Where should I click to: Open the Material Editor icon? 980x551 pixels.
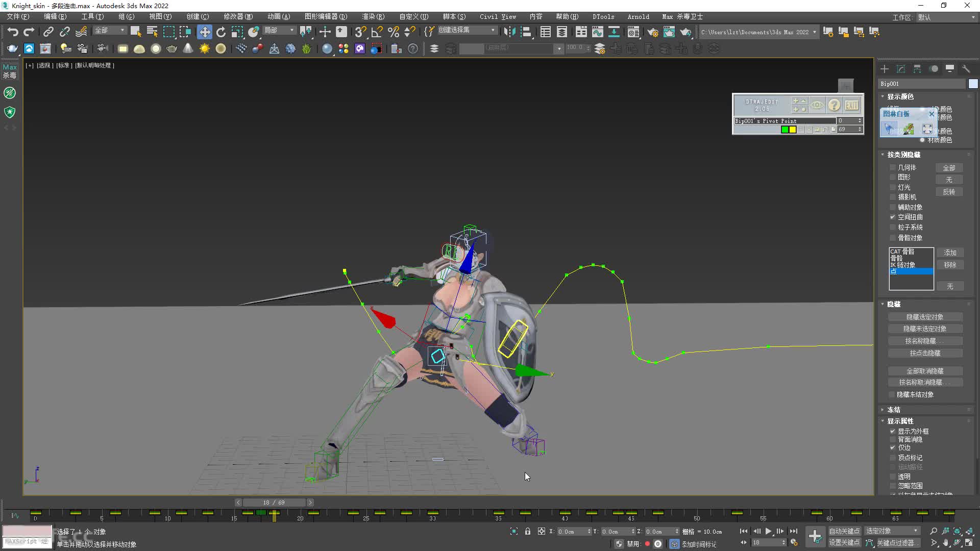633,32
